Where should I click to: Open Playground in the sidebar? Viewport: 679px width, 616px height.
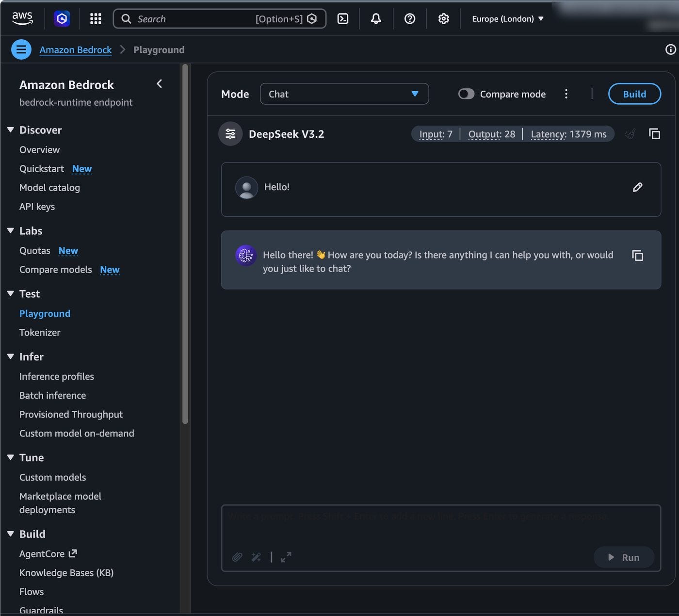tap(45, 314)
